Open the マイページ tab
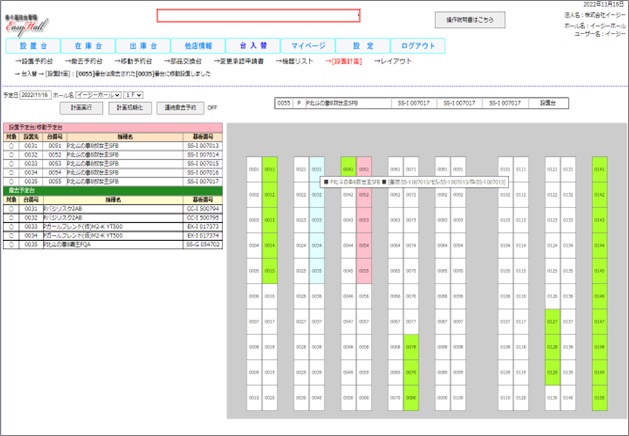Viewport: 629px width, 436px height. (x=308, y=46)
